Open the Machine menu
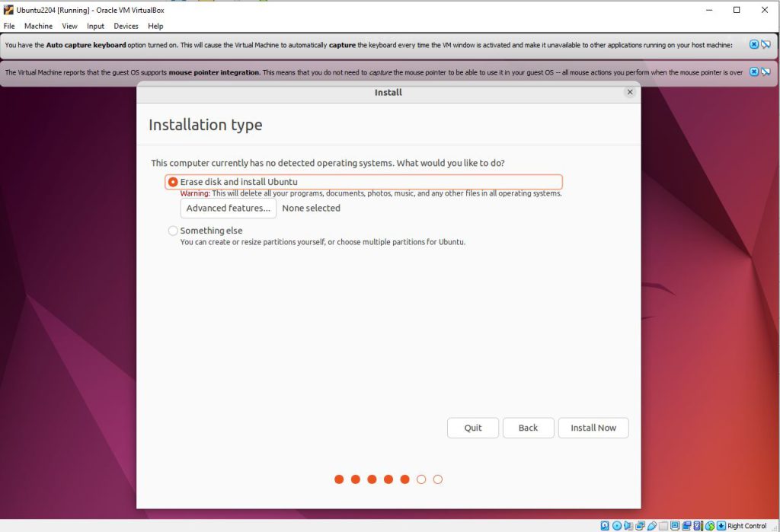This screenshot has width=780, height=532. click(38, 27)
